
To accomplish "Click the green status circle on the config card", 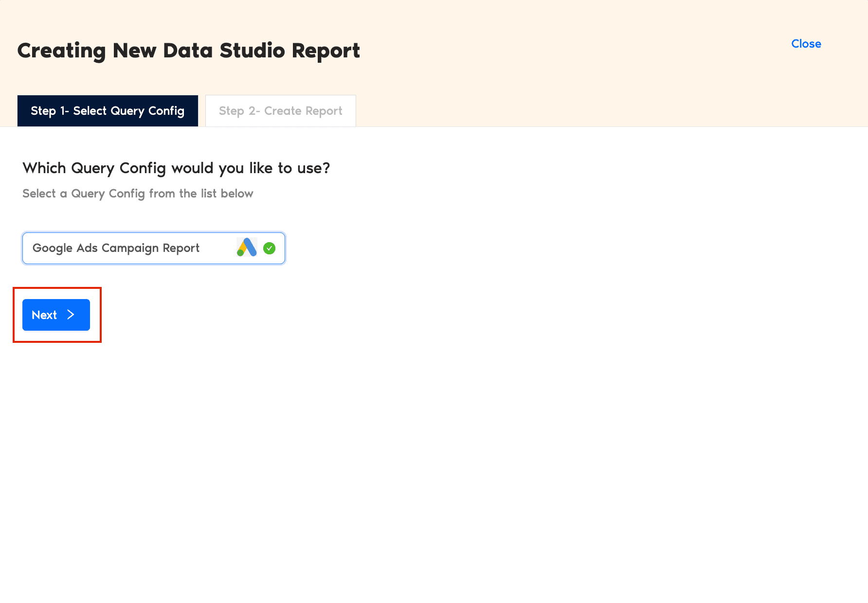I will 270,248.
